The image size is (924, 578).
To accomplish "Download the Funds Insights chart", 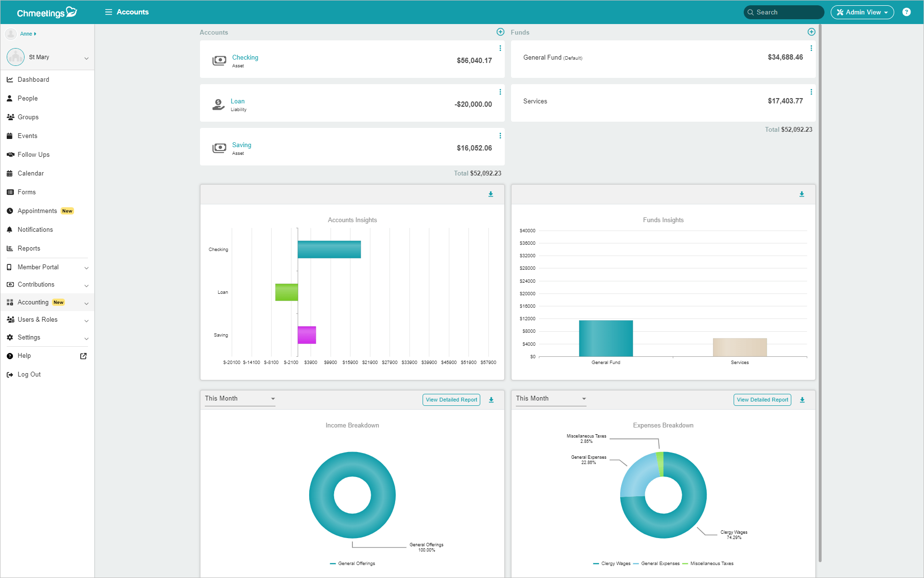I will [x=802, y=194].
